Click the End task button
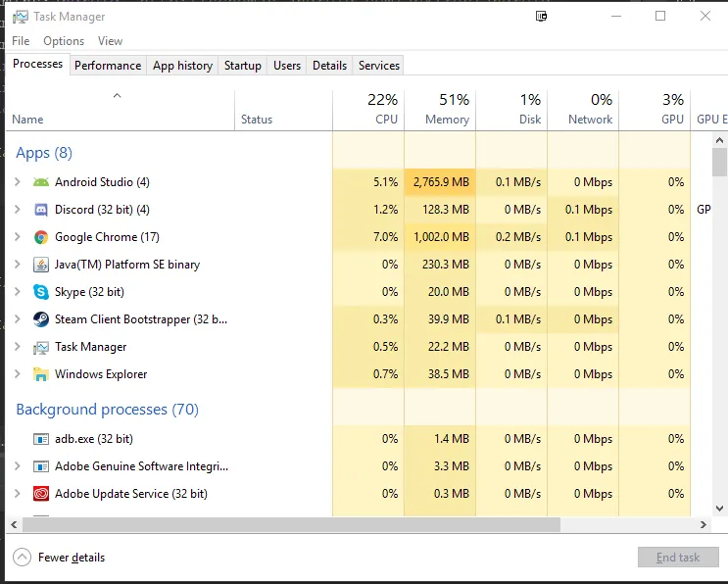This screenshot has height=584, width=728. tap(678, 558)
